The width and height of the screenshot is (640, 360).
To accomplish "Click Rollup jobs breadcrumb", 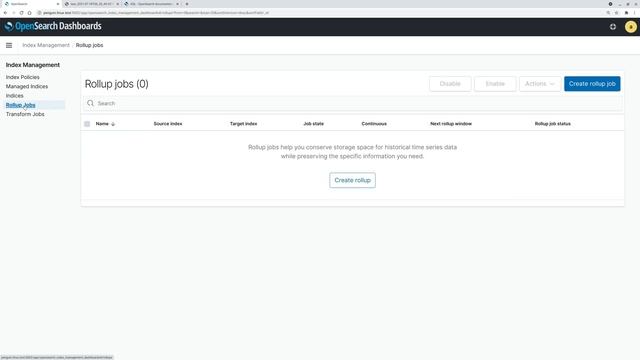I will [x=89, y=45].
